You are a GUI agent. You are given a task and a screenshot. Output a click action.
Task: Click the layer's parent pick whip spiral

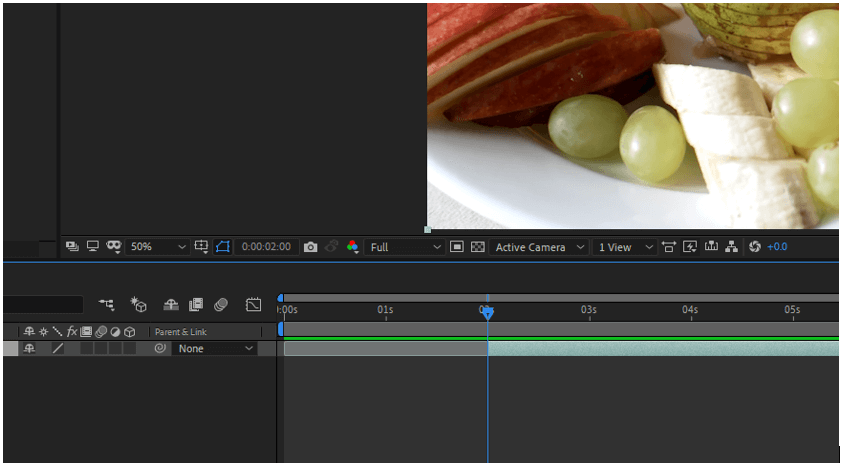pos(159,349)
